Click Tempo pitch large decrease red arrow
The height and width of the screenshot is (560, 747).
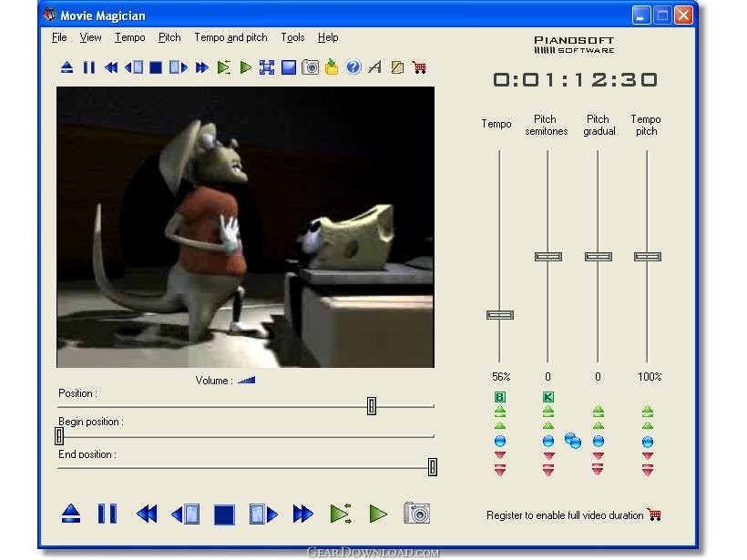[648, 470]
